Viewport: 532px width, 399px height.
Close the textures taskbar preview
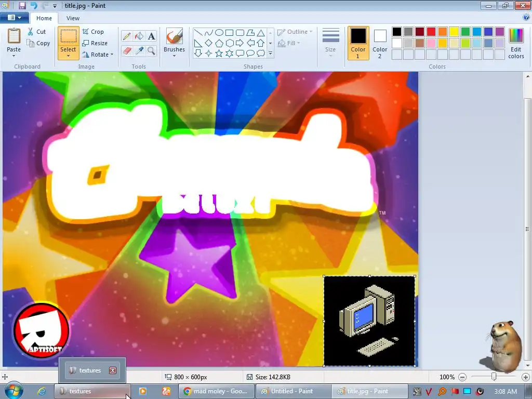pos(113,370)
